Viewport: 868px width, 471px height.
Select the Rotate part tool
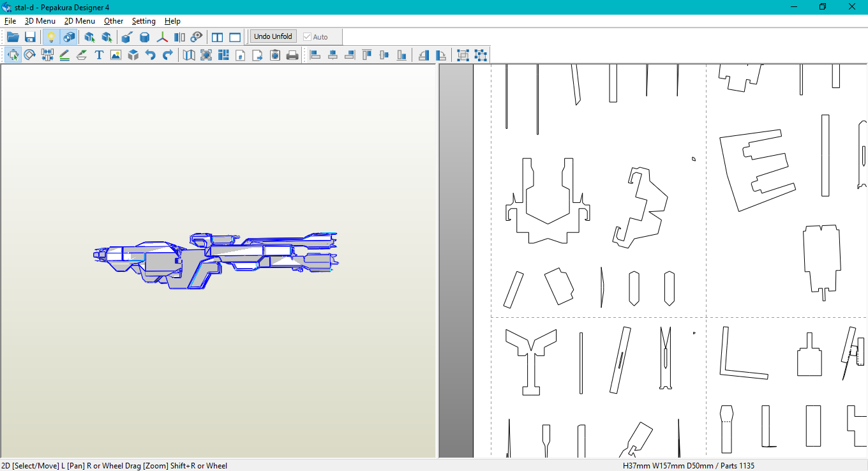tap(30, 55)
